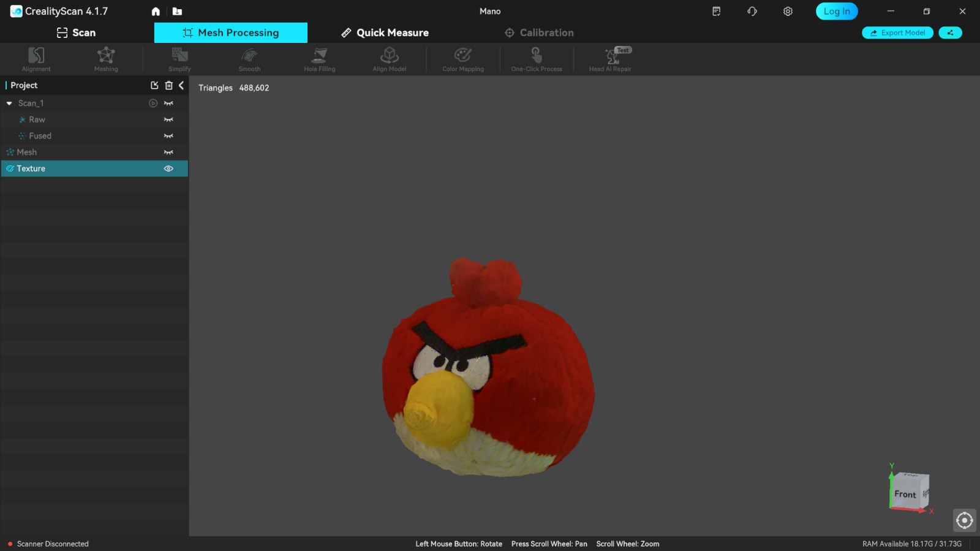The image size is (980, 551).
Task: Show the Fused point cloud
Action: point(168,136)
